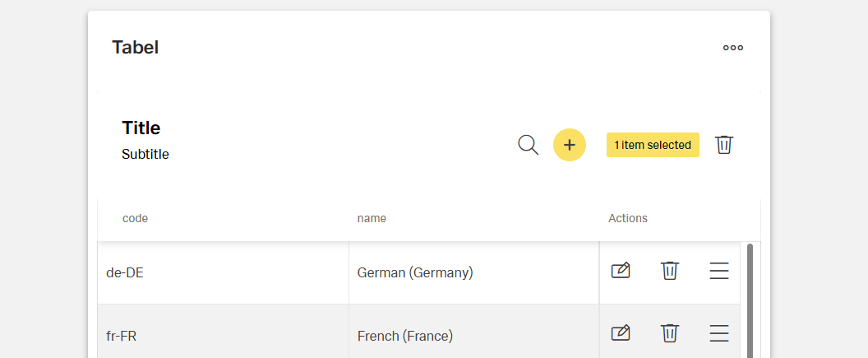This screenshot has width=868, height=358.
Task: Select the de-DE code cell
Action: pyautogui.click(x=125, y=272)
